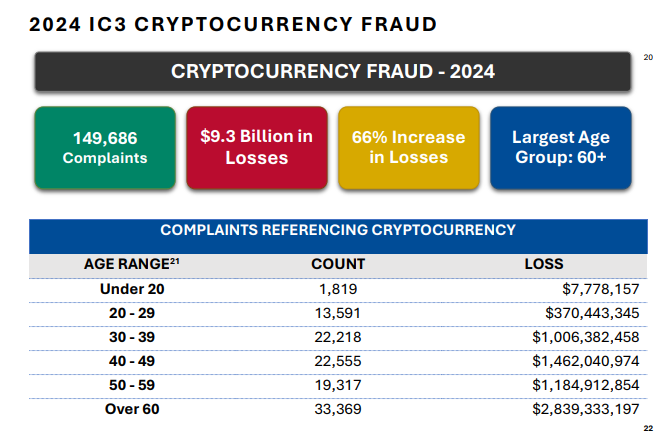
Task: Select the 40 - 49 age range row
Action: coord(130,361)
